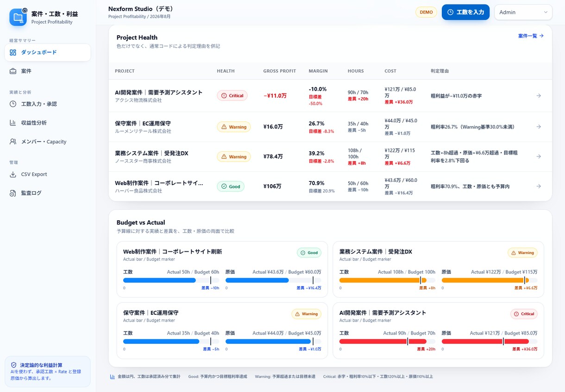Click Budget vs Actual section heading

[141, 223]
